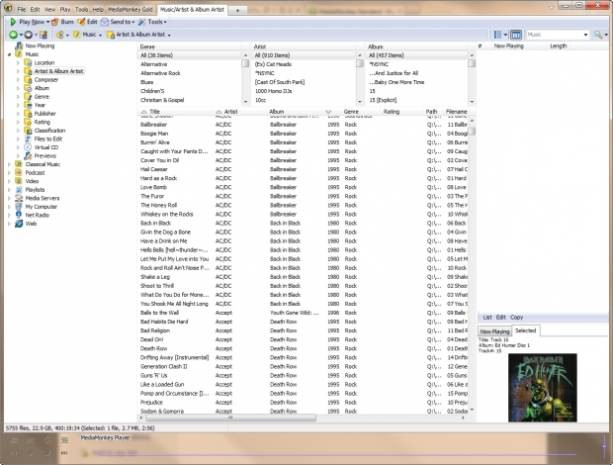This screenshot has width=613, height=465.
Task: Open the Play Now dropdown arrow
Action: (48, 22)
